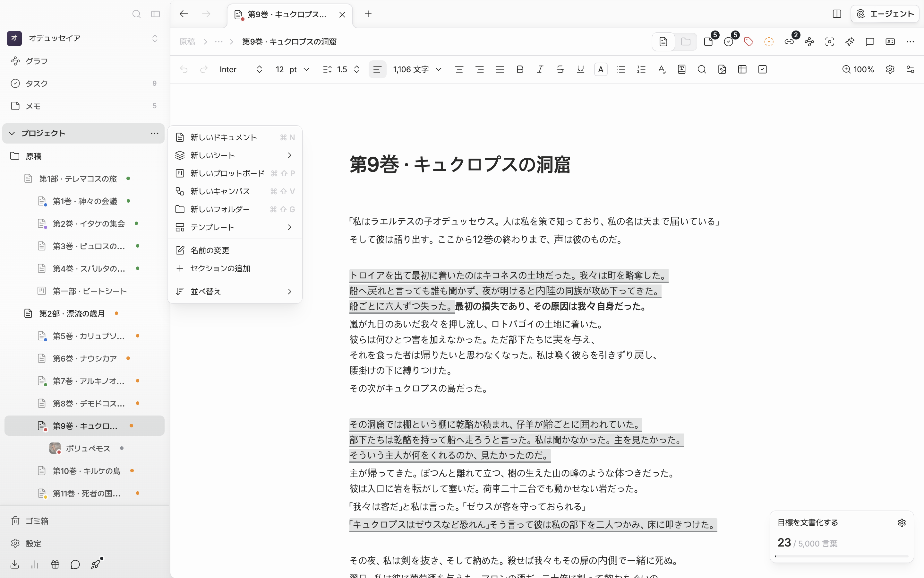The height and width of the screenshot is (578, 924).
Task: Insert a table from toolbar
Action: 742,69
